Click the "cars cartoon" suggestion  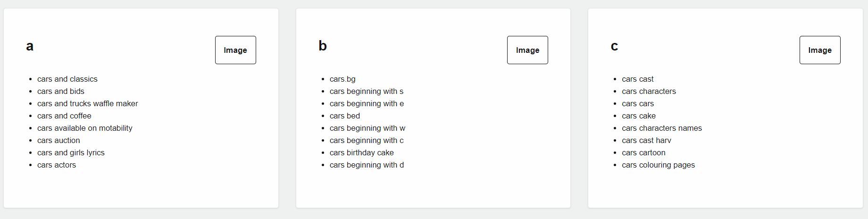click(643, 153)
